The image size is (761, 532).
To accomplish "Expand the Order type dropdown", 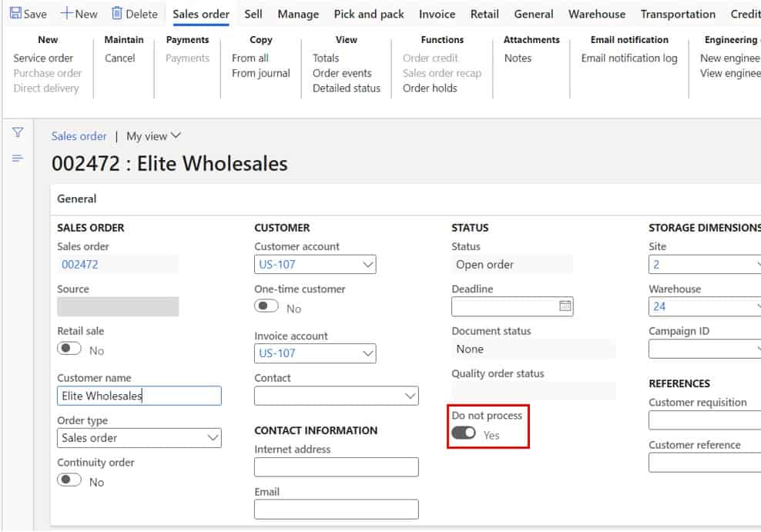I will click(213, 437).
